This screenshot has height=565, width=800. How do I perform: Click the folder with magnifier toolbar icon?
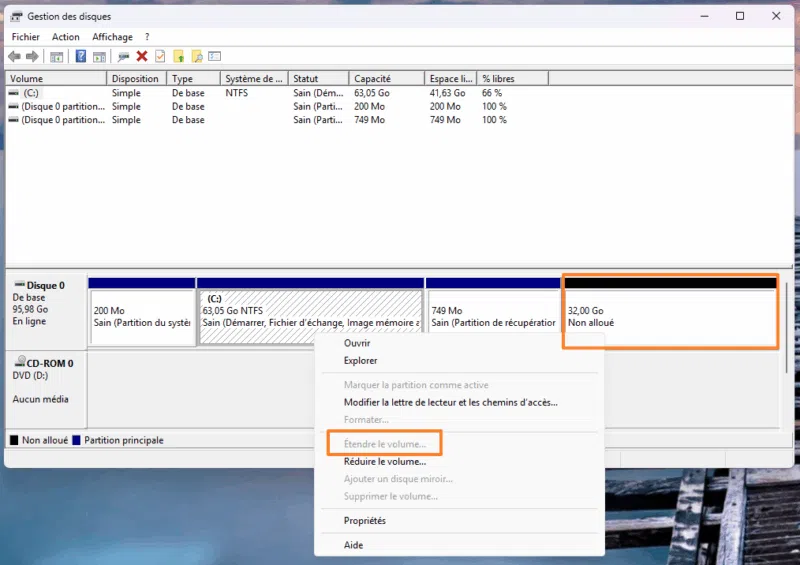[197, 57]
